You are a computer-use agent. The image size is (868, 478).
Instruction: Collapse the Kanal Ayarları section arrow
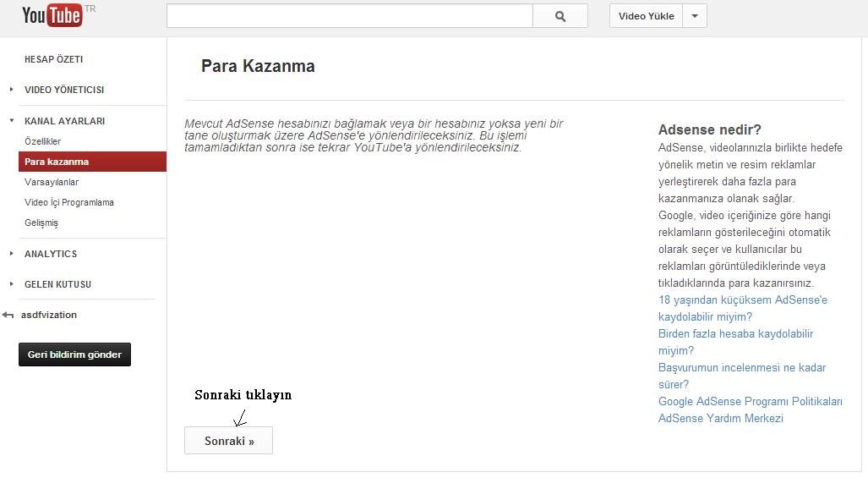(11, 120)
